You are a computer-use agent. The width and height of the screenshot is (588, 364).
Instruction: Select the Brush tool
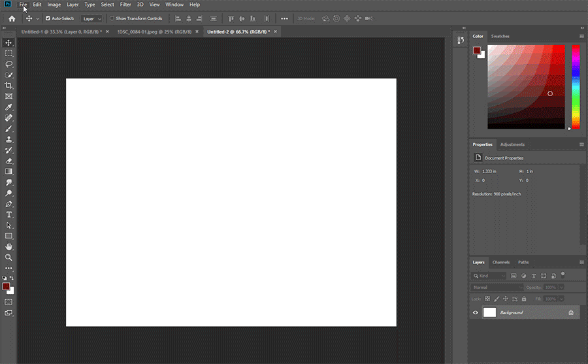click(8, 129)
